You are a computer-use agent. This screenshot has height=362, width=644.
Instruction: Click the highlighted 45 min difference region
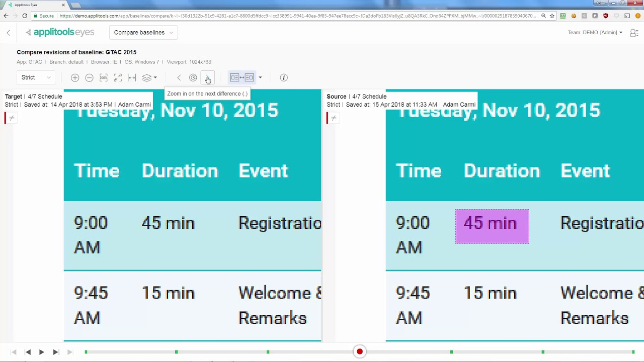coord(492,226)
